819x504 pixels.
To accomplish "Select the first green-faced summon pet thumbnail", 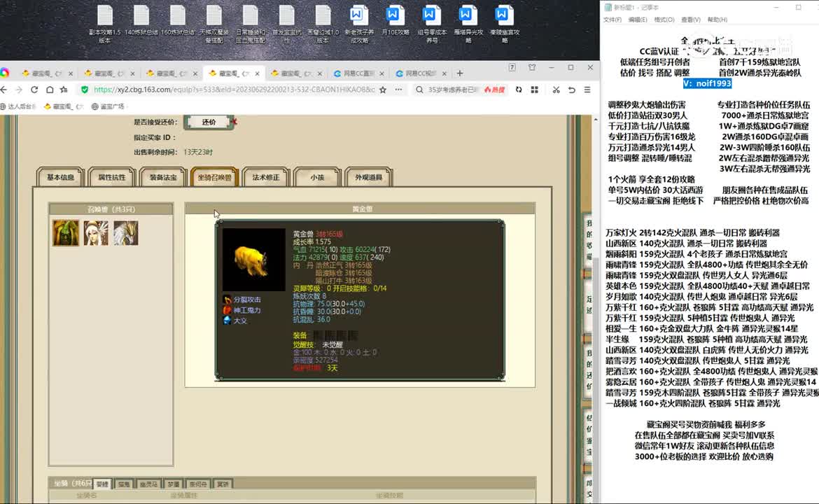I will (66, 232).
